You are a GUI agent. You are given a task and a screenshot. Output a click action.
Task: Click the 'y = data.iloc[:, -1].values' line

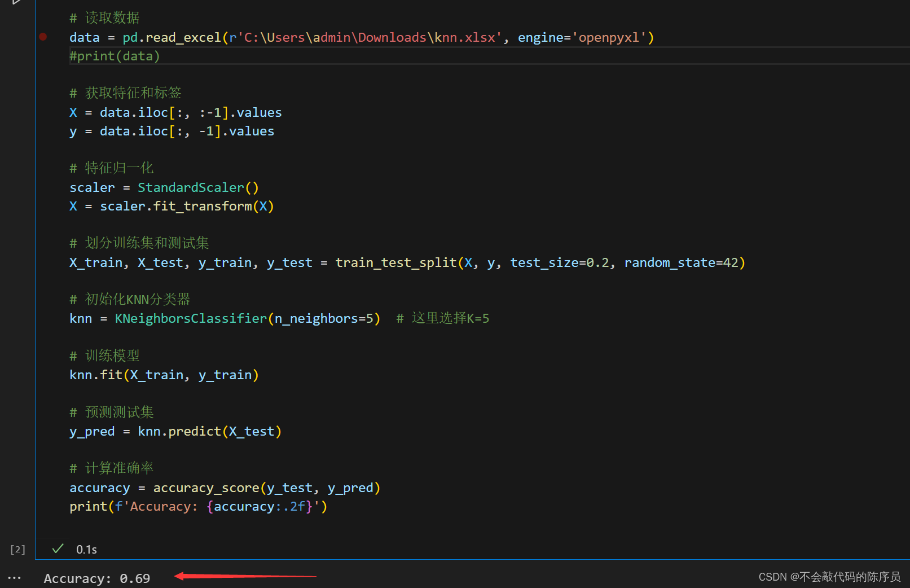click(172, 131)
